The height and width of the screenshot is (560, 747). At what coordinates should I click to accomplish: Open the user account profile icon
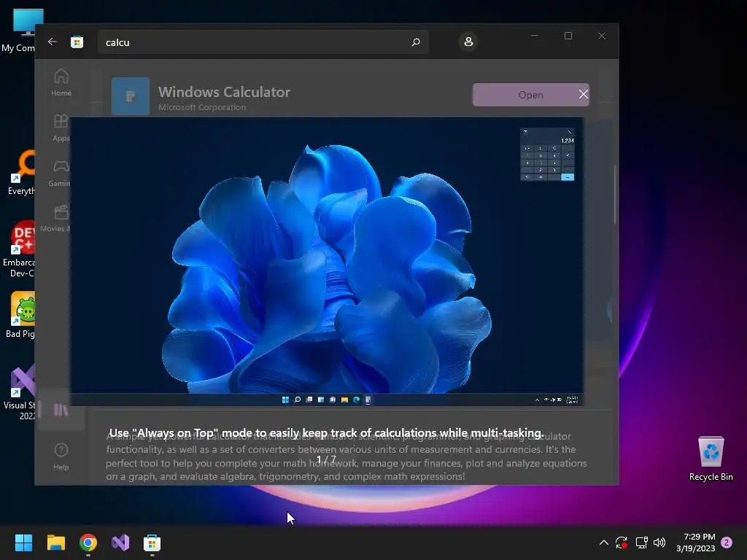coord(468,42)
